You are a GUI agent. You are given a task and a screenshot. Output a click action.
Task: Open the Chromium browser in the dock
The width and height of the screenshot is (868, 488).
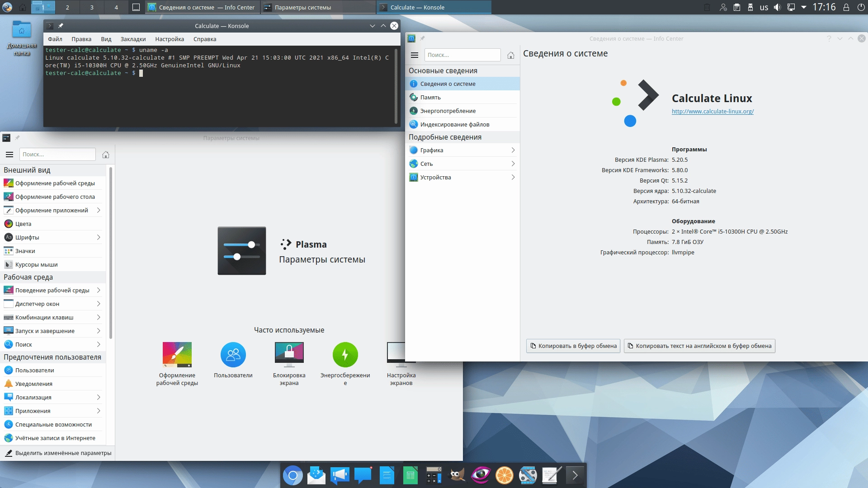pos(292,475)
